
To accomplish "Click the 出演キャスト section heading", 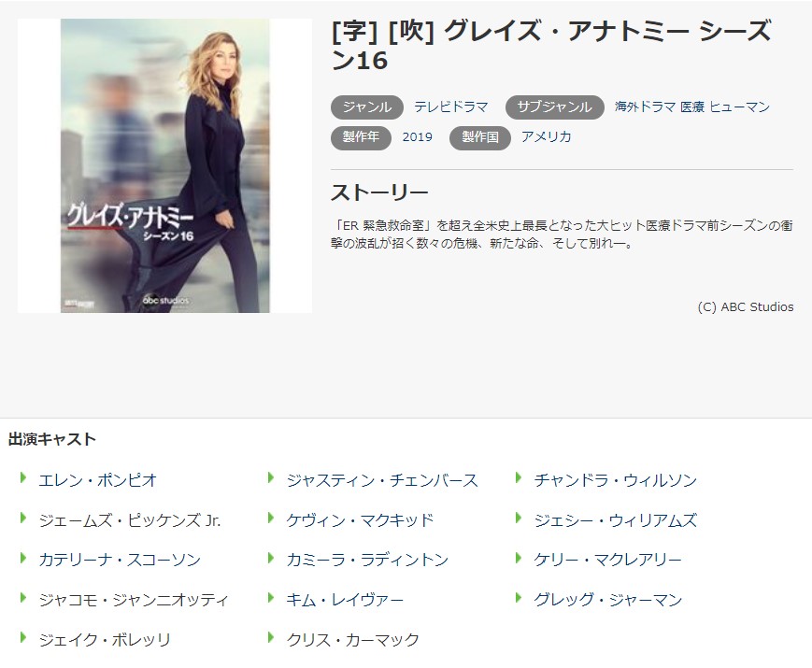I will coord(52,439).
